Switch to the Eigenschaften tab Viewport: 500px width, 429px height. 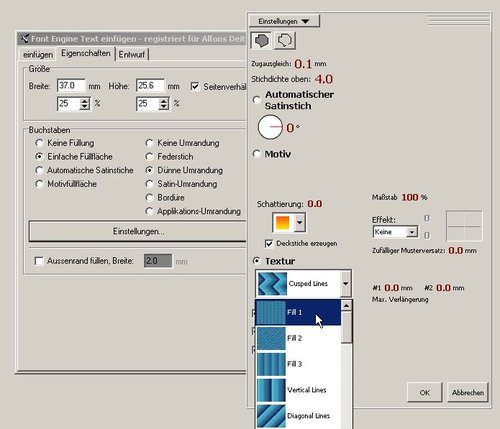pos(86,53)
